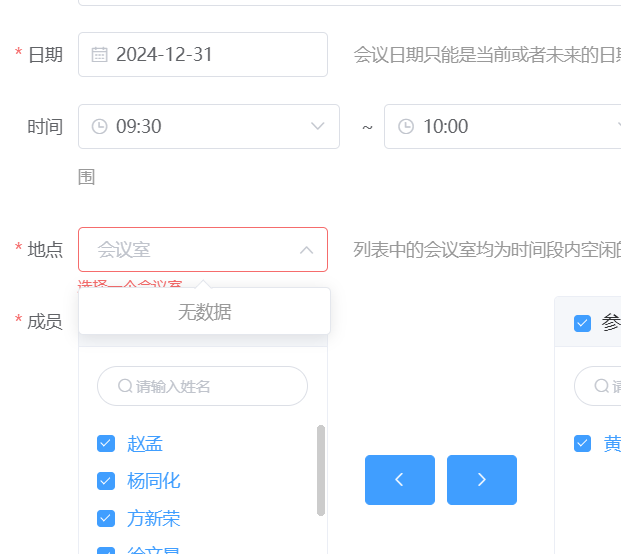621x554 pixels.
Task: Click the name 杨同化 in the list
Action: (154, 481)
